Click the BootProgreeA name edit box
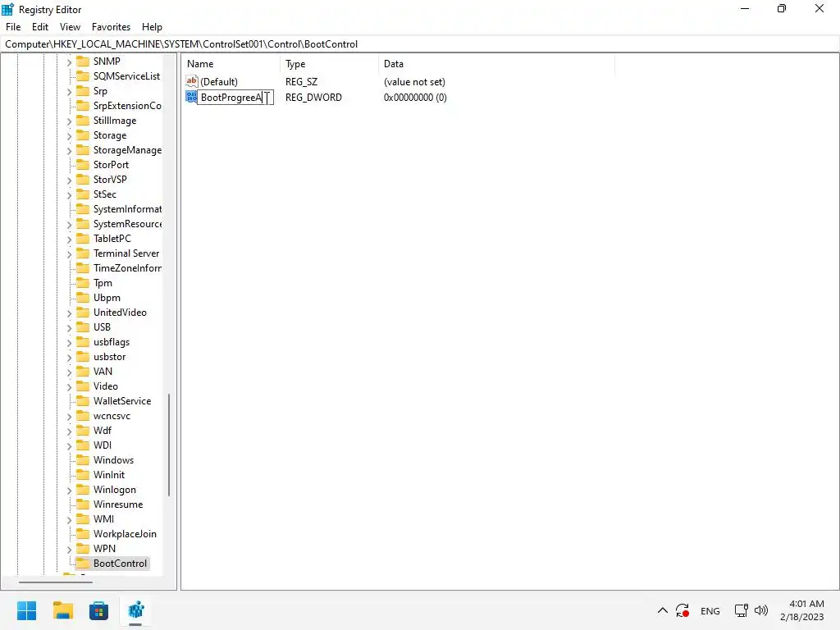The width and height of the screenshot is (840, 630). click(x=235, y=98)
